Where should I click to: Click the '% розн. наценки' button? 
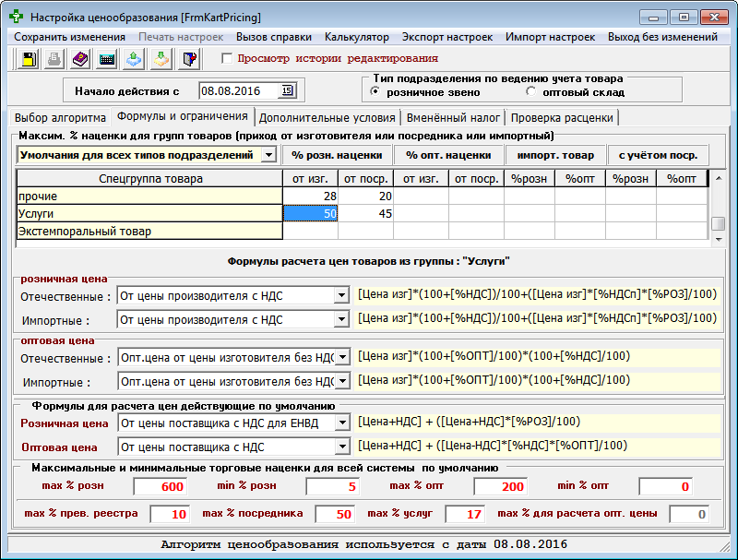pyautogui.click(x=337, y=156)
